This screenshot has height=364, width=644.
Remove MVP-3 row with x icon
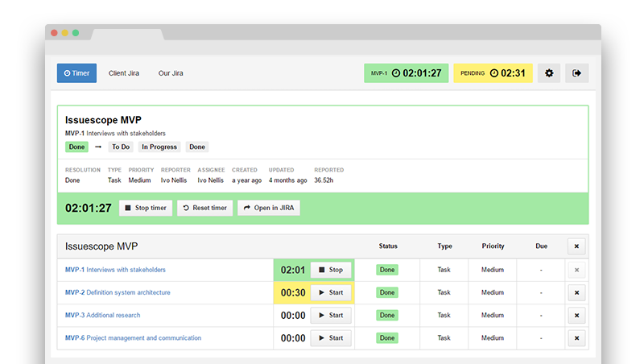tap(576, 316)
